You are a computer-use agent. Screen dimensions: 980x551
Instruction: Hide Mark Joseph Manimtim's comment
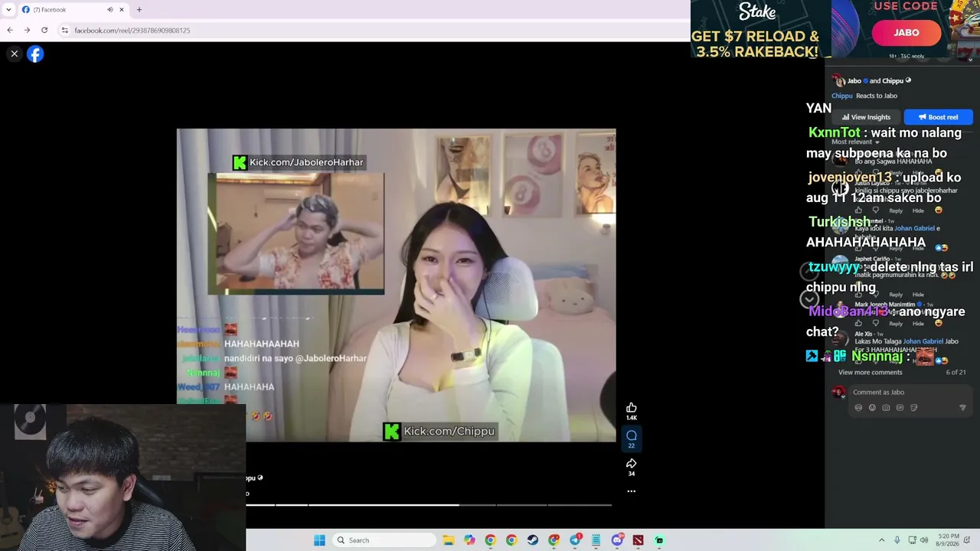pyautogui.click(x=917, y=324)
